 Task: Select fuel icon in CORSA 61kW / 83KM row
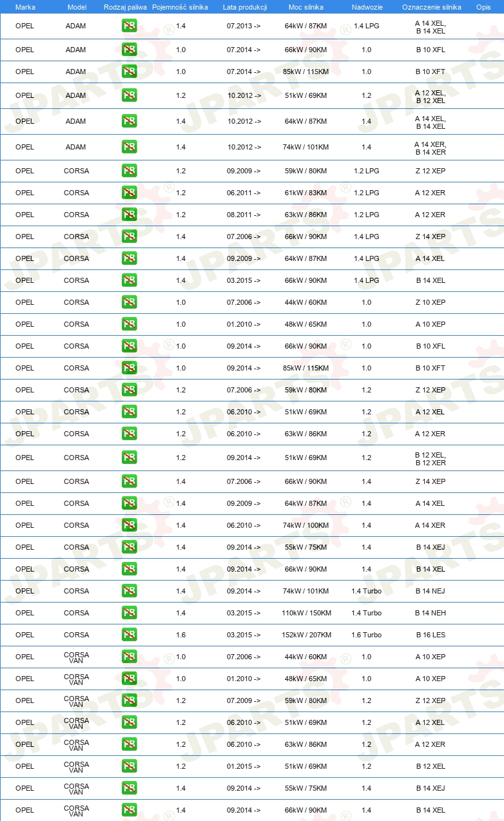click(x=129, y=193)
